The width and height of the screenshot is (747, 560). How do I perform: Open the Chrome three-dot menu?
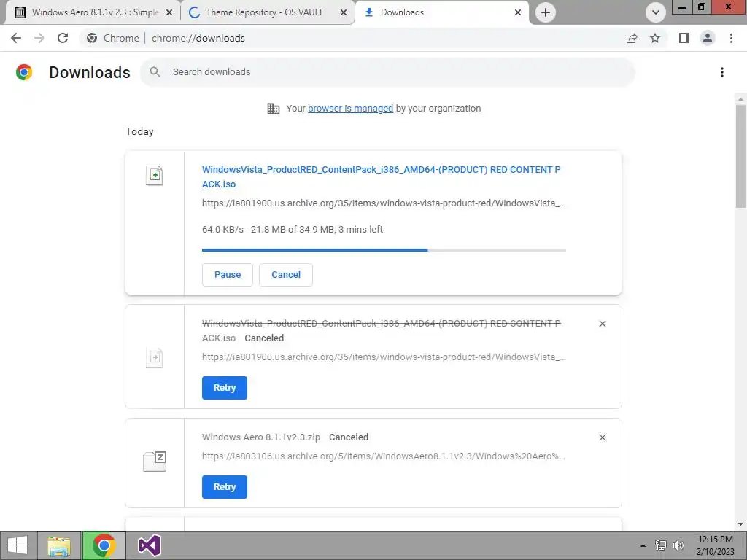(731, 38)
